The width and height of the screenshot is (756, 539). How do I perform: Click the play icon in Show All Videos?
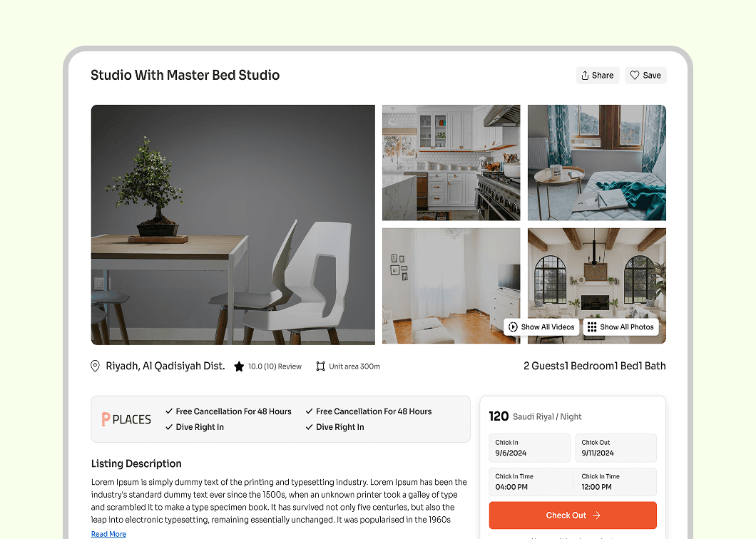tap(513, 327)
